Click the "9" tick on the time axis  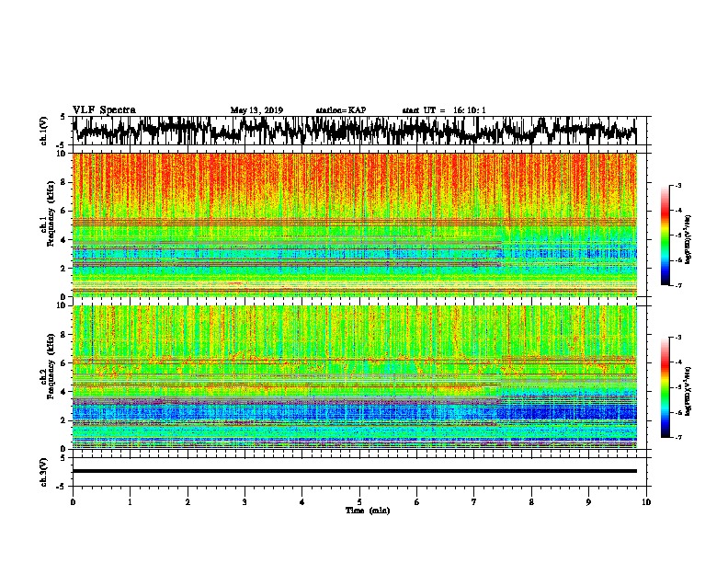[588, 502]
